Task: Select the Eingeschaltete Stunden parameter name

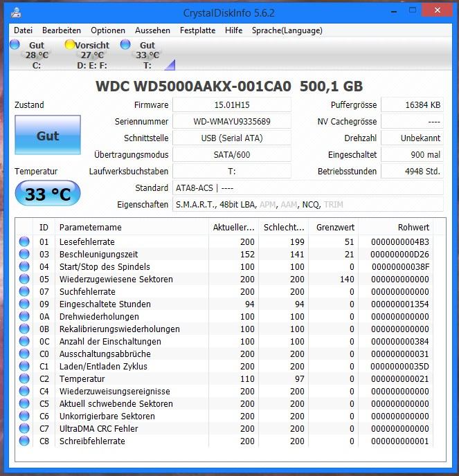Action: pos(105,304)
